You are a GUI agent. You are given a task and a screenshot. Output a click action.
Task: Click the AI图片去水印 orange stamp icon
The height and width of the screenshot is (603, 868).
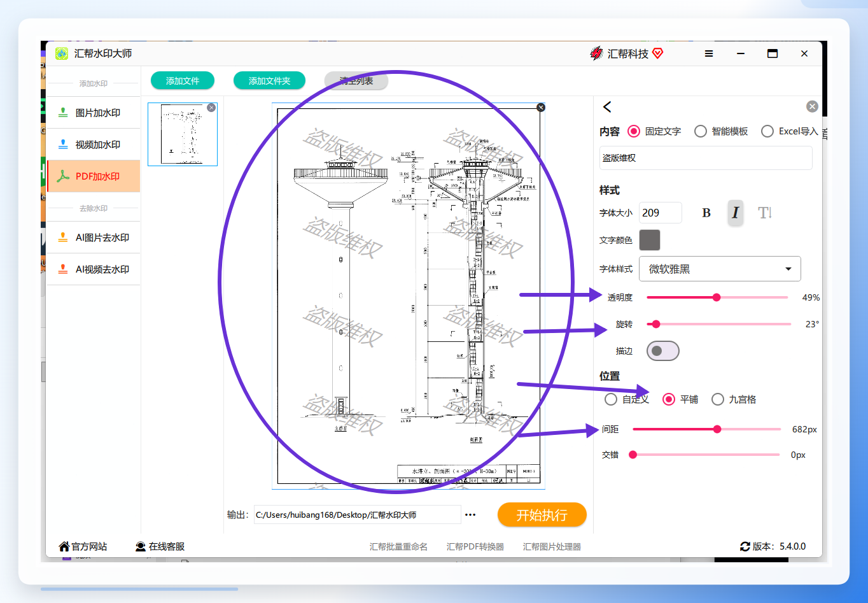(x=63, y=238)
